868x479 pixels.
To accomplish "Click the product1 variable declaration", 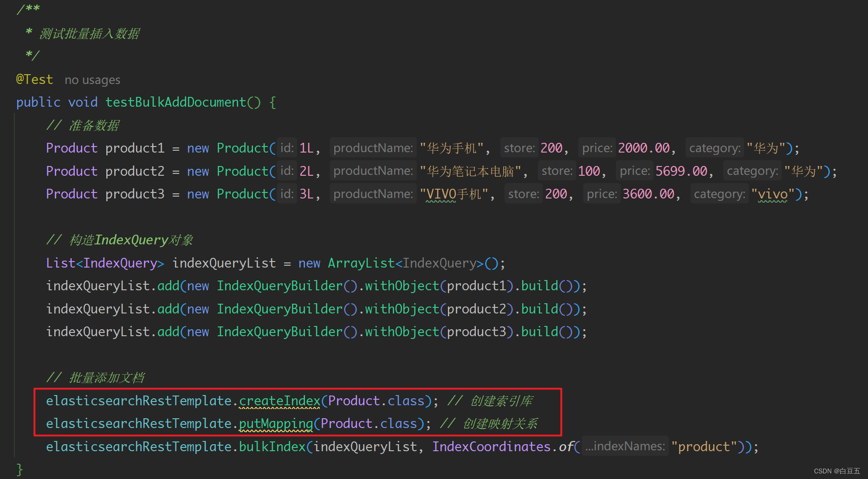I will (135, 148).
